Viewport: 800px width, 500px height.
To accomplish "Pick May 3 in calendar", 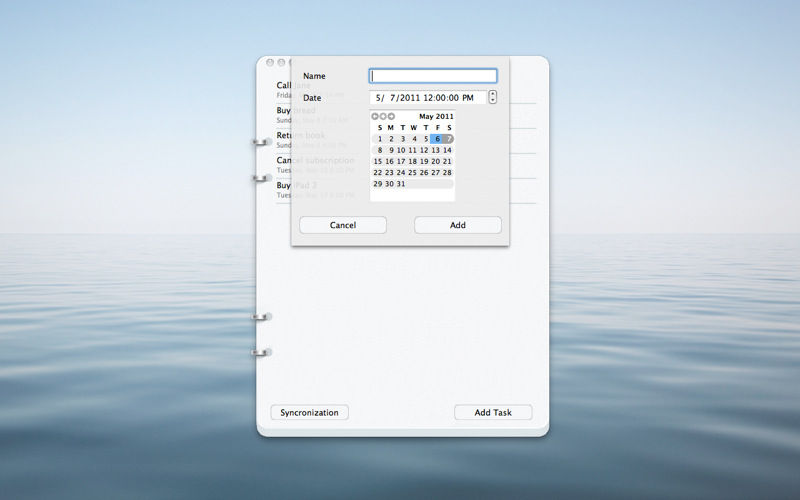I will click(x=403, y=139).
